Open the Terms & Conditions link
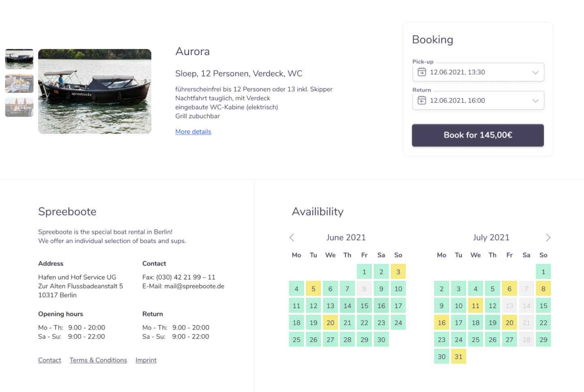This screenshot has height=392, width=584. (98, 360)
